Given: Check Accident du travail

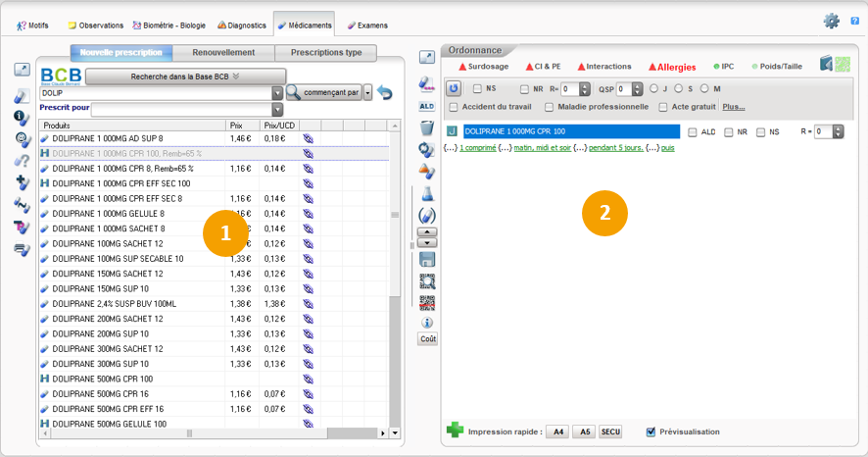Looking at the screenshot, I should (x=454, y=107).
